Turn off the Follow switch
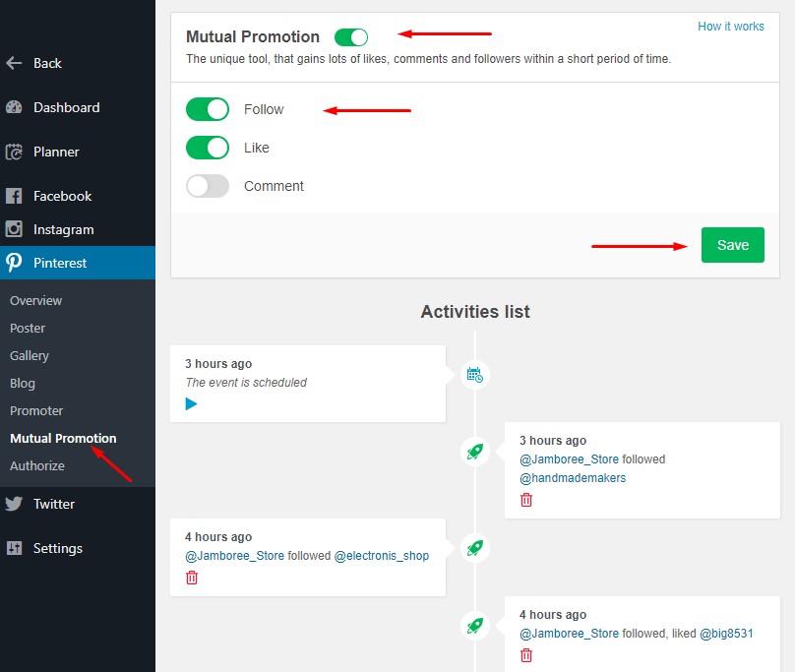Screen dimensions: 795x672 click(208, 109)
